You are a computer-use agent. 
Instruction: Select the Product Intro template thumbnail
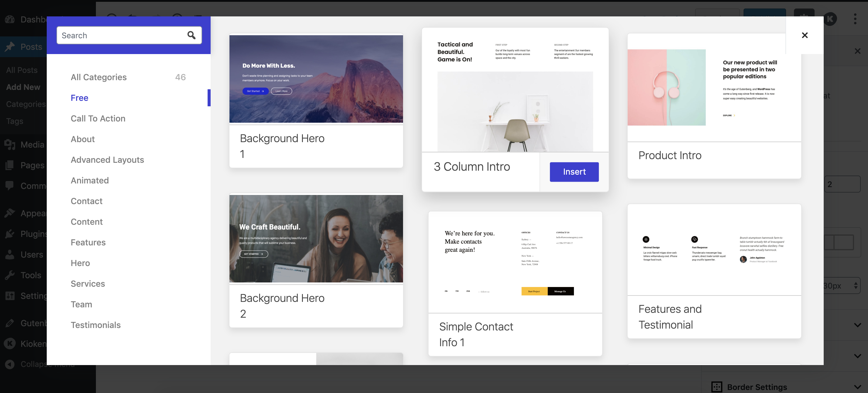click(x=714, y=88)
